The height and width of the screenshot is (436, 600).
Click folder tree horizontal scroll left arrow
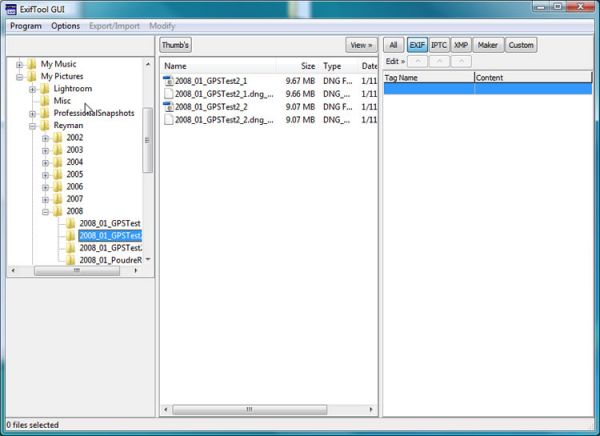coord(13,271)
